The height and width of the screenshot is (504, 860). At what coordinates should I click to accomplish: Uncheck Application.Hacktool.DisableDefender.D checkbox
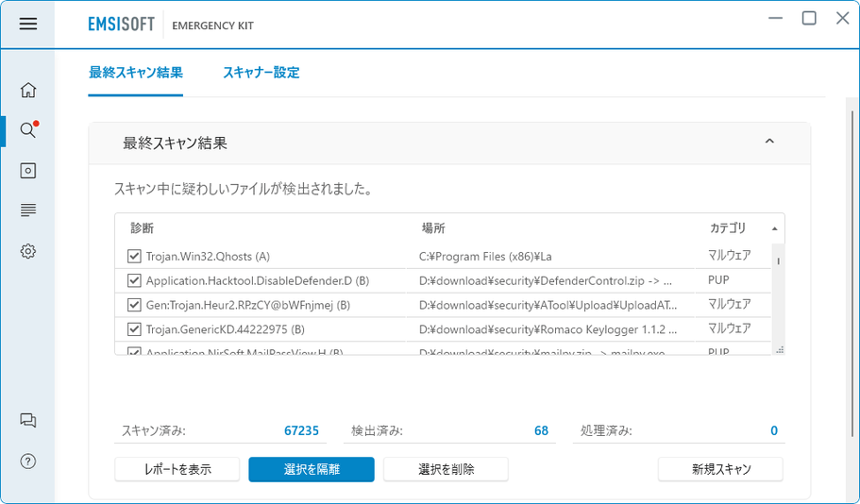(x=134, y=280)
